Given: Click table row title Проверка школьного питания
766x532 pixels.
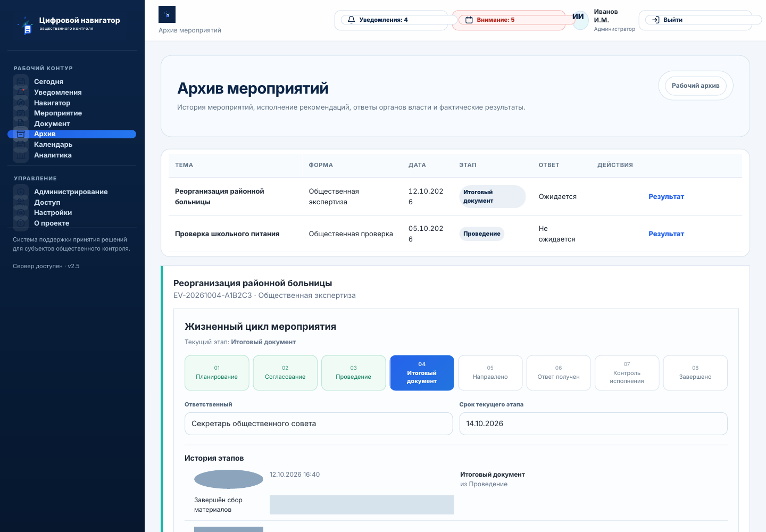Looking at the screenshot, I should click(227, 234).
